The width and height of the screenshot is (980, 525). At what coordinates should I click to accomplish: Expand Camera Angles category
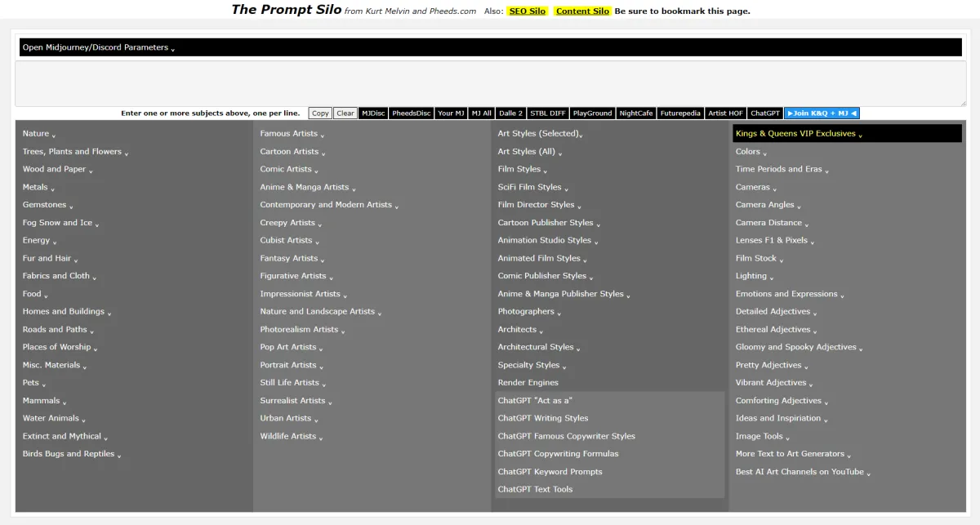click(768, 206)
